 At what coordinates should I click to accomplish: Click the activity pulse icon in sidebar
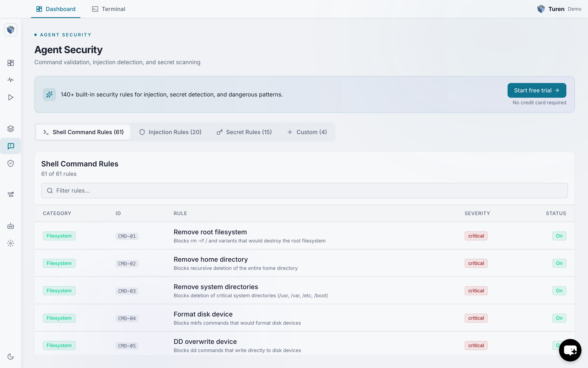click(11, 80)
